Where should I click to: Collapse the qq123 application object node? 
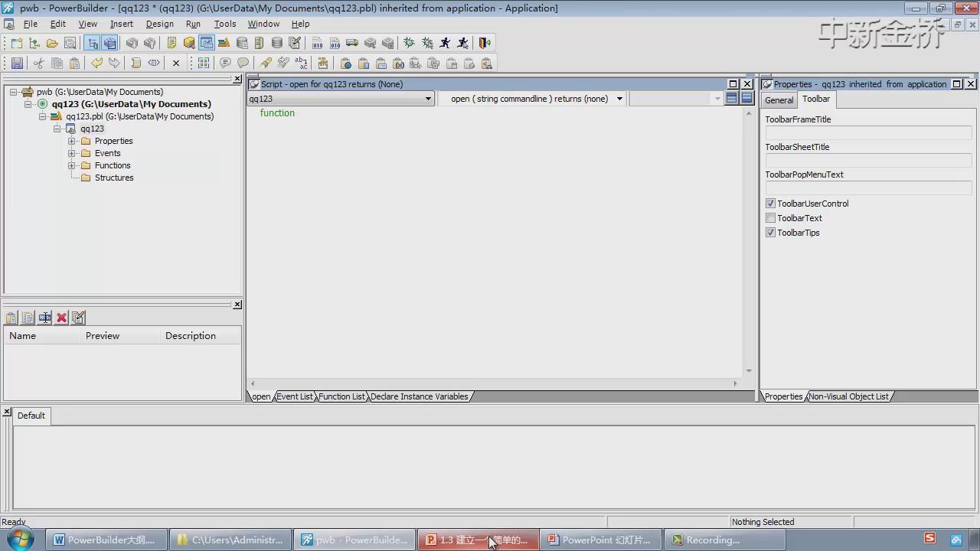coord(57,129)
